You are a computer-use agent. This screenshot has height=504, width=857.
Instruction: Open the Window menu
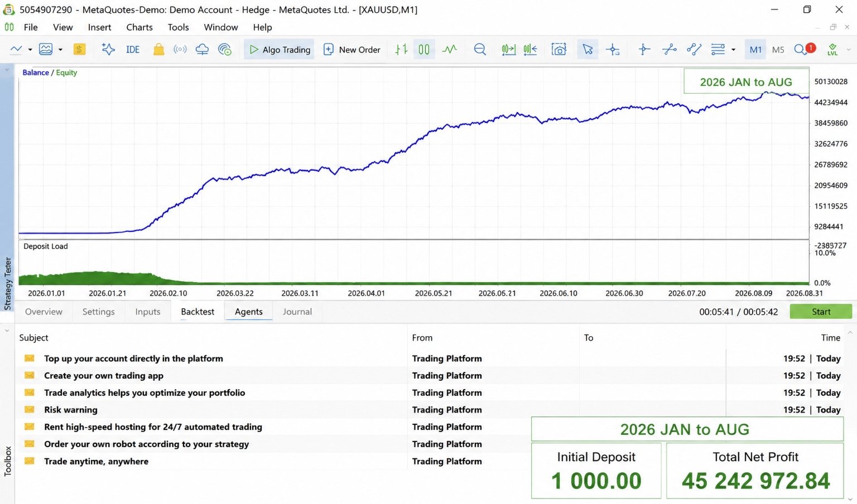coord(221,27)
